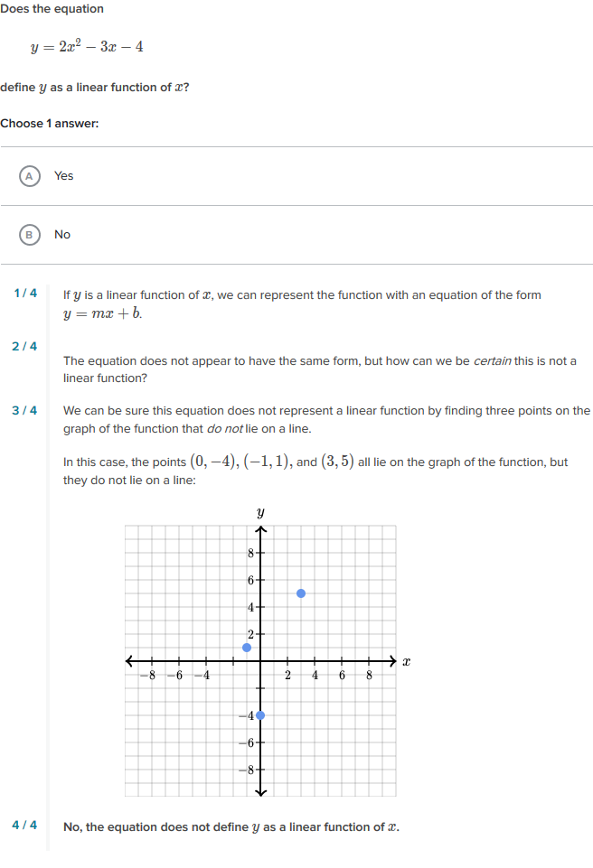Click the No answer label

pyautogui.click(x=62, y=234)
